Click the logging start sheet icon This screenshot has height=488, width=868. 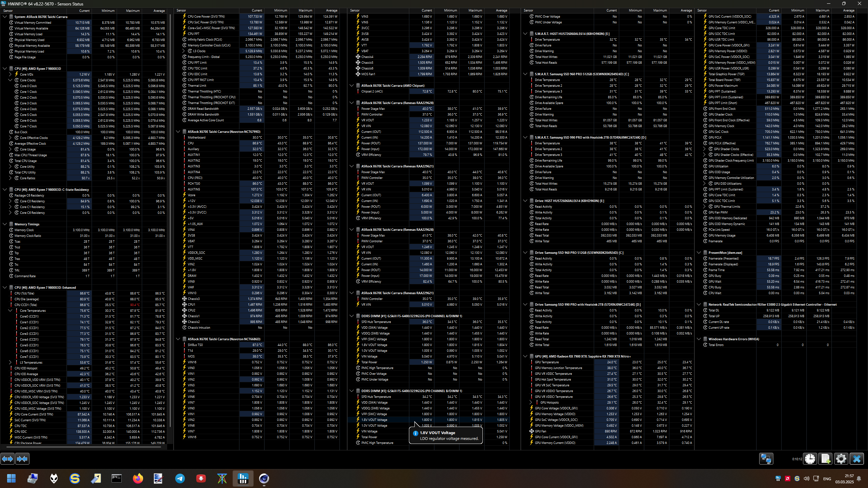click(825, 459)
